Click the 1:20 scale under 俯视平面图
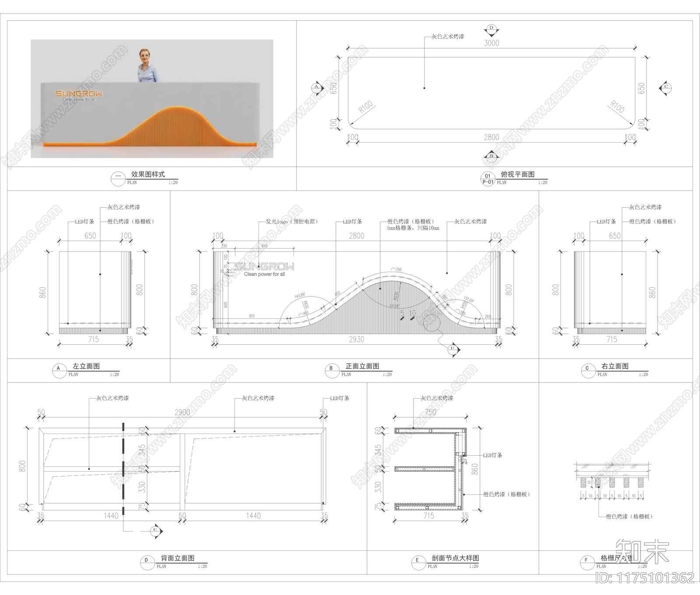The width and height of the screenshot is (700, 595). [542, 182]
